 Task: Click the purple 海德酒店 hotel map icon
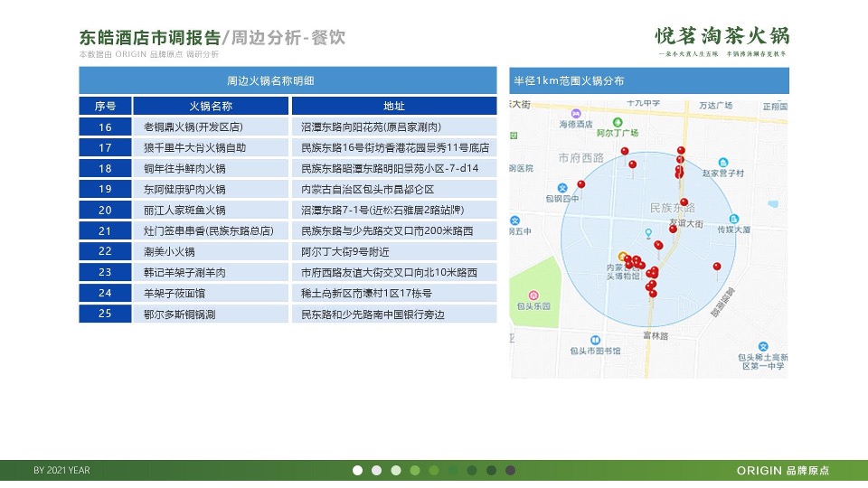click(576, 114)
